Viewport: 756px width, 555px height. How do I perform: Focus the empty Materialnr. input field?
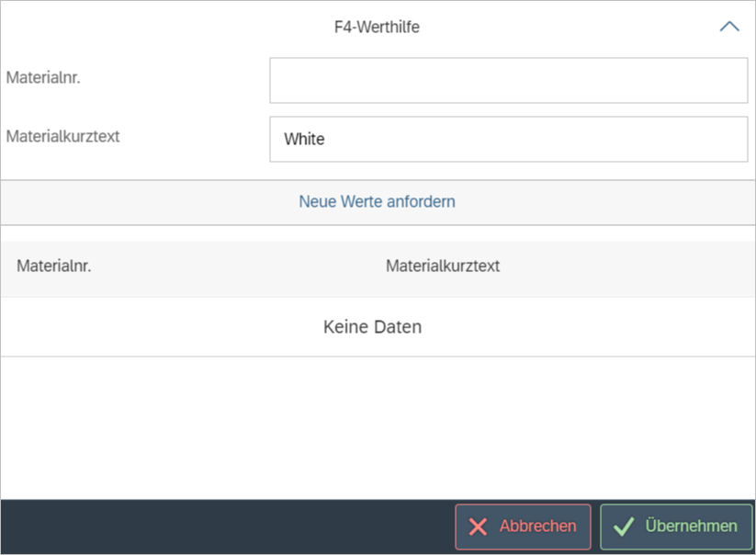tap(508, 81)
